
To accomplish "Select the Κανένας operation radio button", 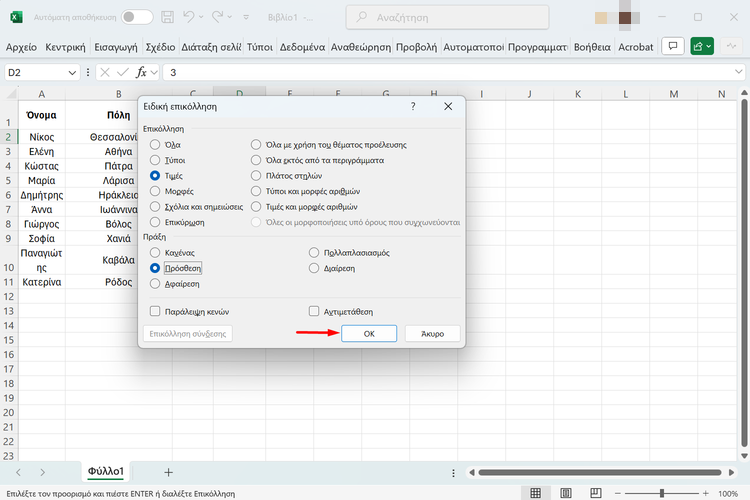I will click(155, 253).
